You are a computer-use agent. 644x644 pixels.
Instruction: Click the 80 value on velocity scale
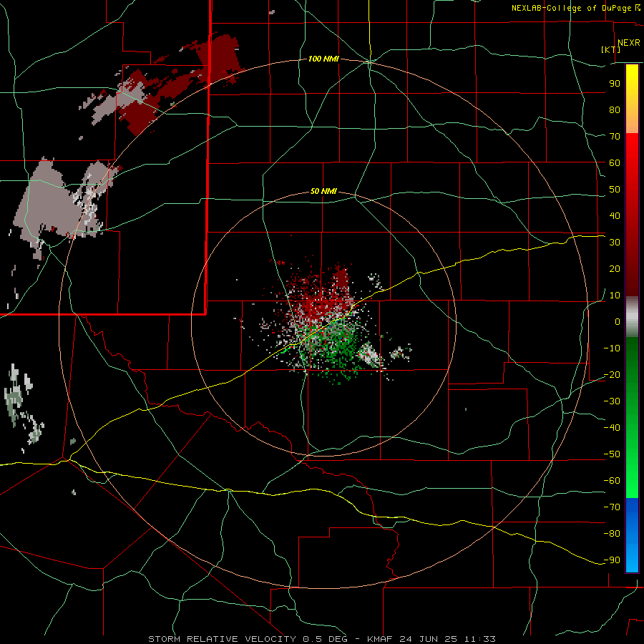point(615,110)
